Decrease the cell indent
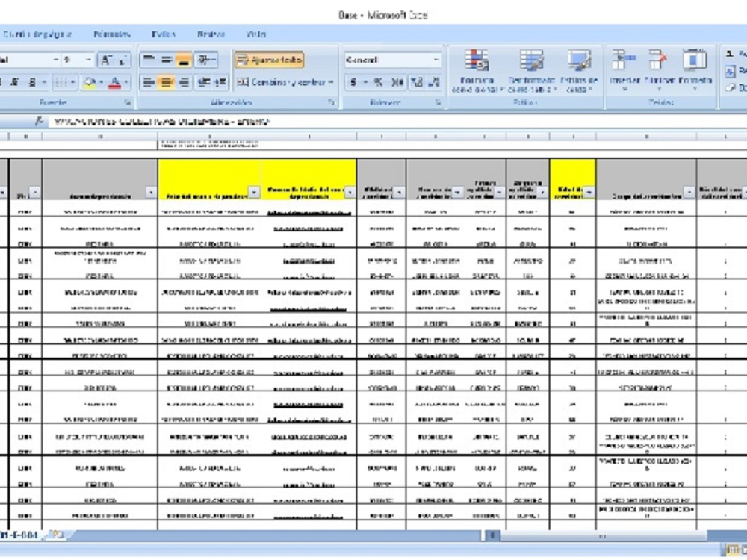The height and width of the screenshot is (560, 747). coord(203,82)
